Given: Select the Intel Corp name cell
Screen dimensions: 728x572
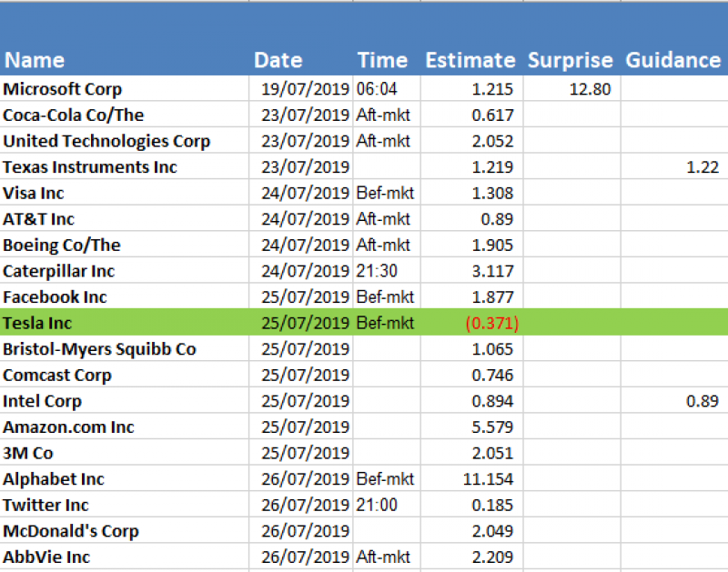Looking at the screenshot, I should click(x=124, y=400).
